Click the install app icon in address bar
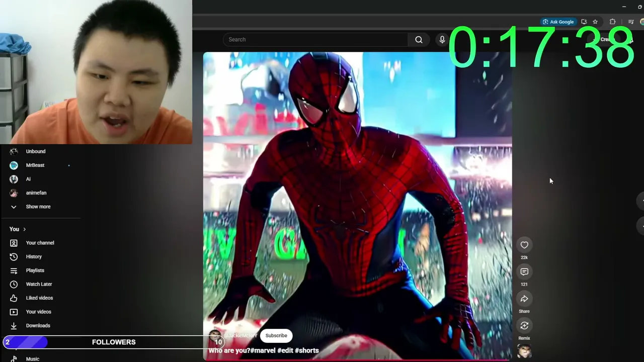 [x=584, y=22]
